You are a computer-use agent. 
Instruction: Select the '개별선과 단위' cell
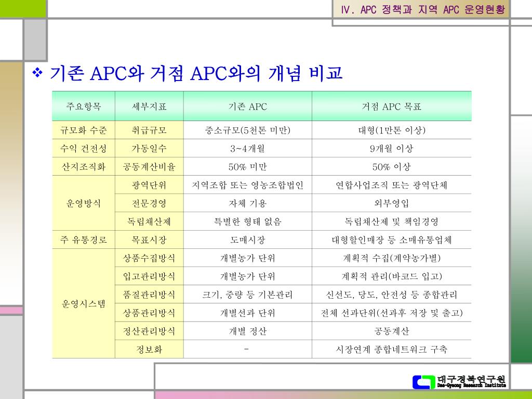coord(248,313)
